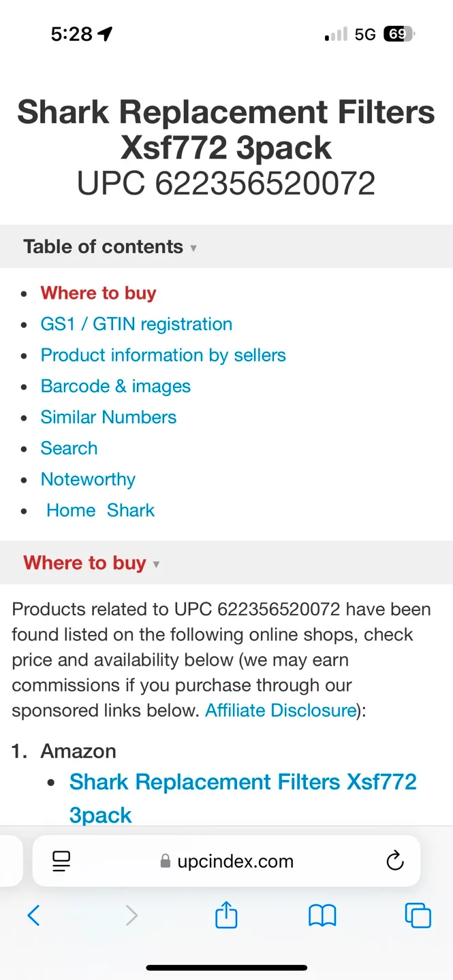Jump to Where to buy contents link
Screen dimensions: 453x980
(x=98, y=293)
